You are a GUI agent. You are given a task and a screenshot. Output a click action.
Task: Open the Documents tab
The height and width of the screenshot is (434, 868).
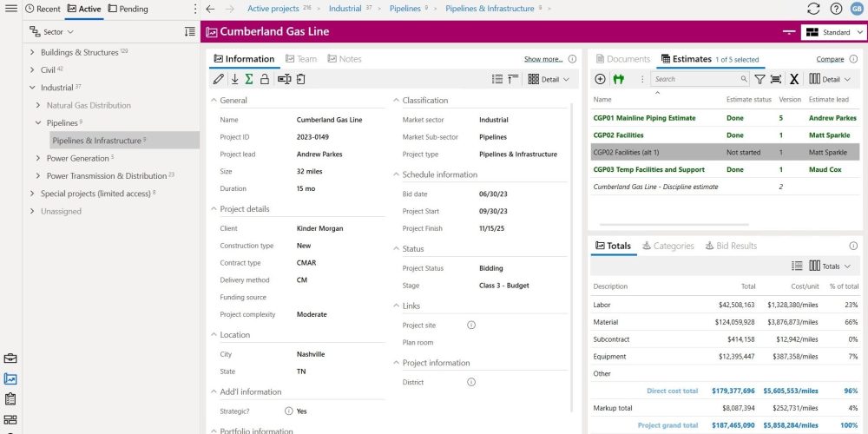[622, 59]
